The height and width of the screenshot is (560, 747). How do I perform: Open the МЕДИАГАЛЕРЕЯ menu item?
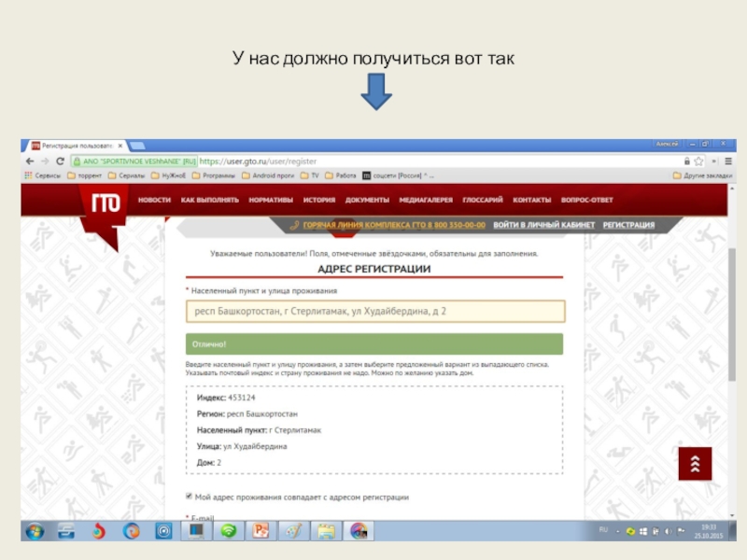tap(426, 200)
